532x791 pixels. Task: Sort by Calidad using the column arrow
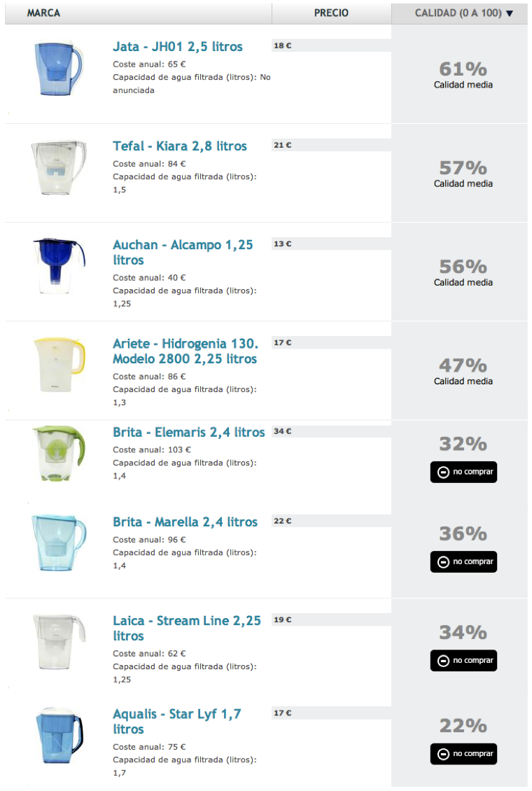coord(510,13)
